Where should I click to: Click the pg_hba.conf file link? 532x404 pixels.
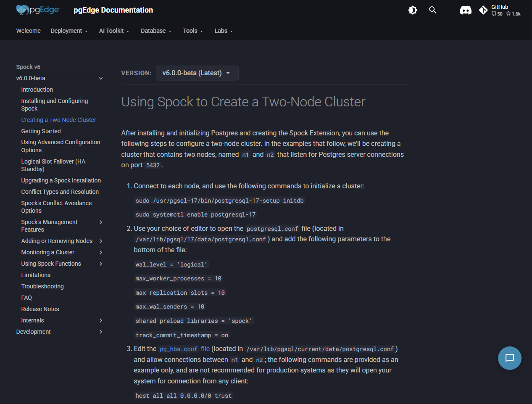pyautogui.click(x=184, y=349)
